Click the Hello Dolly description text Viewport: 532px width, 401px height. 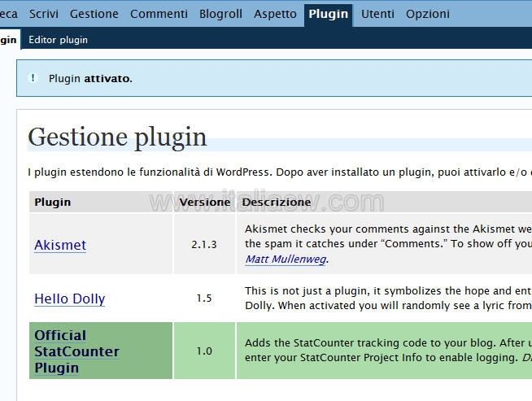pos(388,299)
